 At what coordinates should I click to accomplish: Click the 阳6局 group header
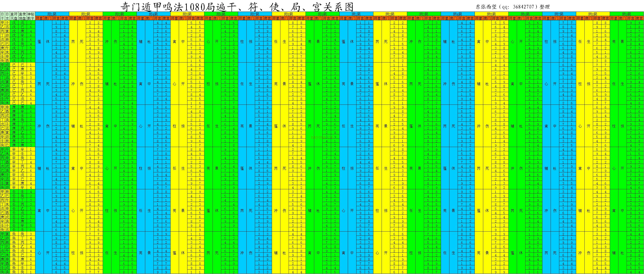coord(221,14)
